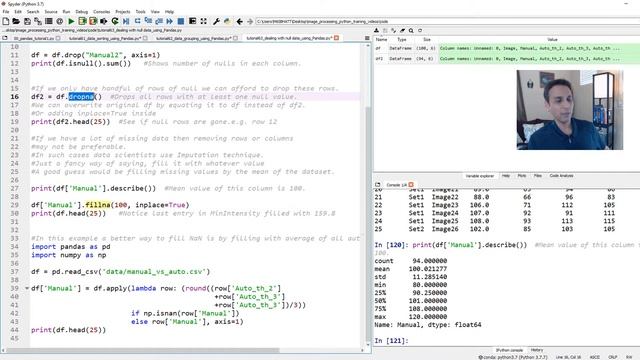Viewport: 640px width, 360px height.
Task: Open the View menu
Action: coord(155,12)
